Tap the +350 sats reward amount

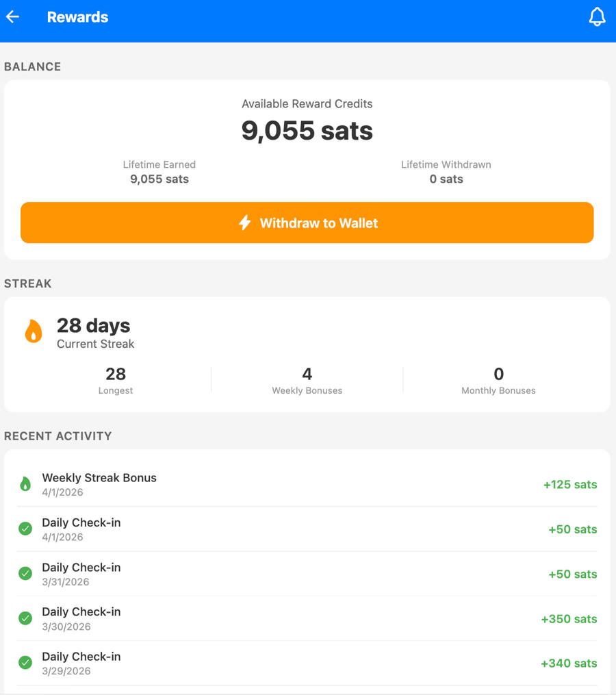click(x=569, y=619)
